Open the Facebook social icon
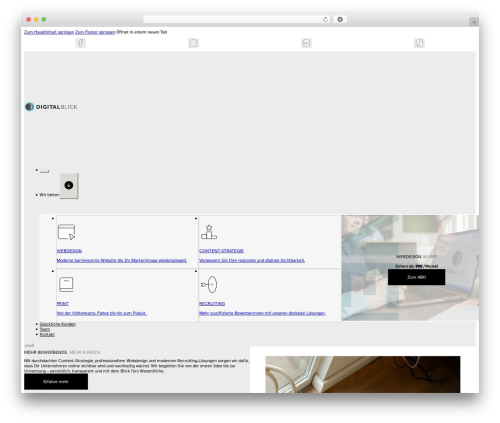Screen dimensions: 500x423 [81, 43]
